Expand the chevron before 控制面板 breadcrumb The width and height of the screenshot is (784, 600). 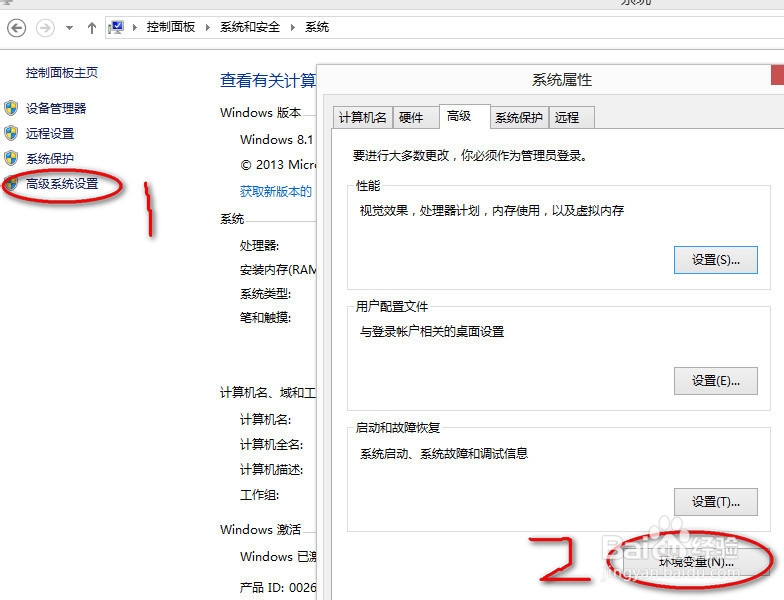pyautogui.click(x=134, y=28)
